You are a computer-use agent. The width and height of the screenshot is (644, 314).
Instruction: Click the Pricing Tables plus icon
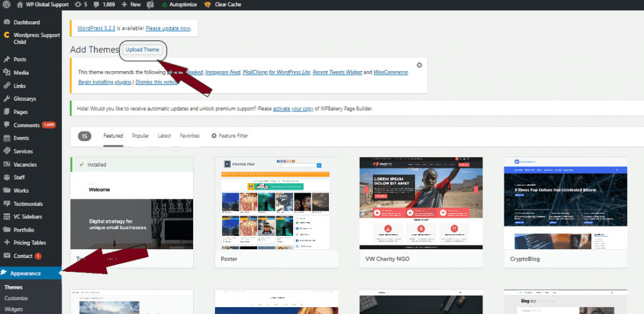click(x=6, y=242)
